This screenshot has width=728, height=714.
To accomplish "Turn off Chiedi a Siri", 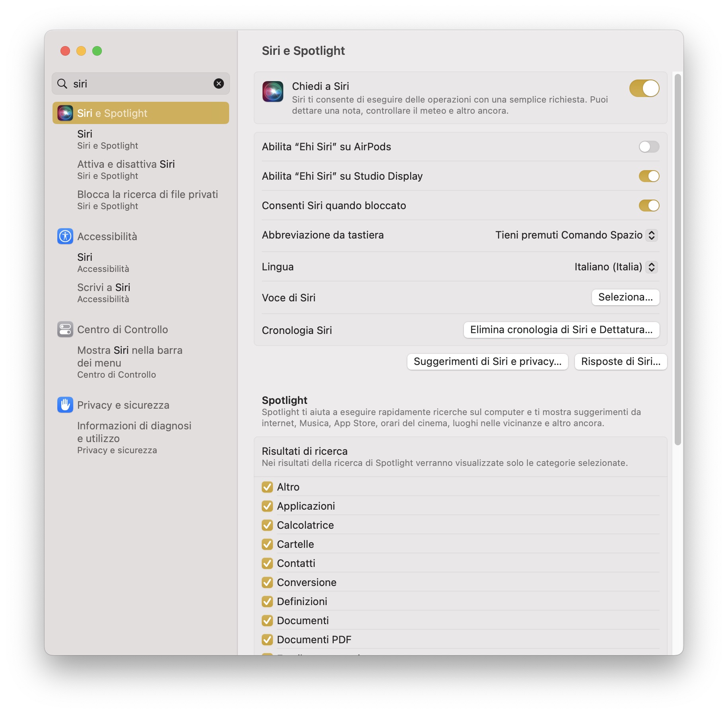I will 644,88.
